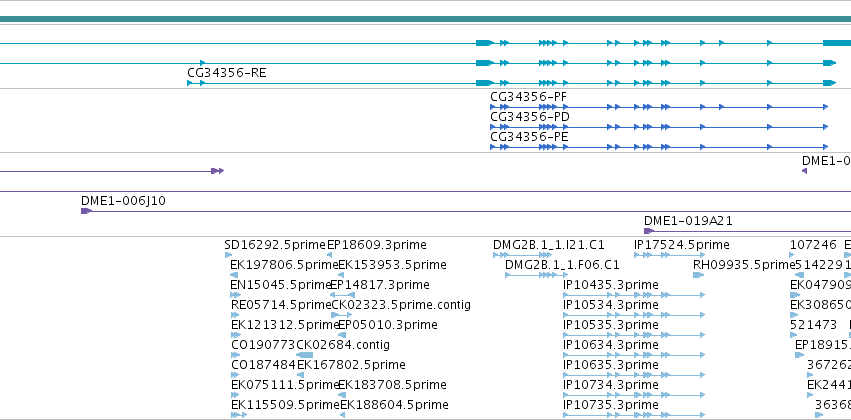Image resolution: width=851 pixels, height=420 pixels.
Task: Click the DME1-006J10 clone start arrow
Action: [86, 211]
